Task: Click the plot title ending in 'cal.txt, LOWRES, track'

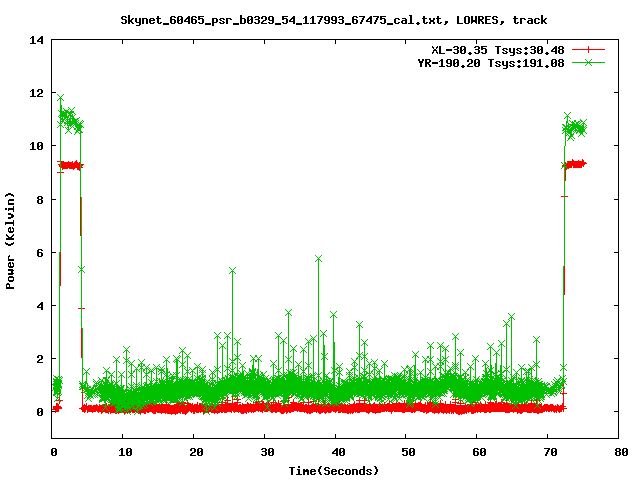Action: 333,20
